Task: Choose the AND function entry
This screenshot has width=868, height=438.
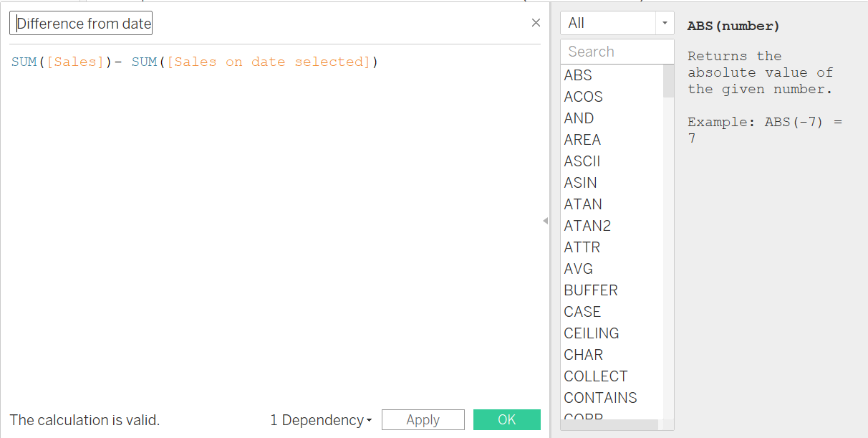Action: coord(579,118)
